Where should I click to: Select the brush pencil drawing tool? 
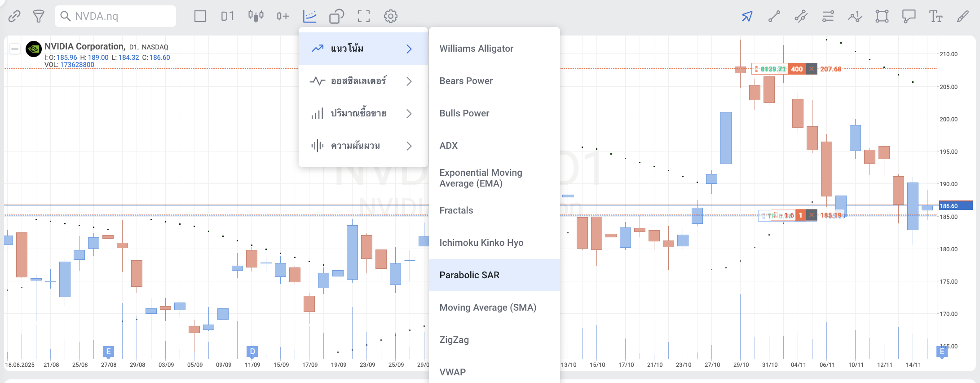[962, 17]
